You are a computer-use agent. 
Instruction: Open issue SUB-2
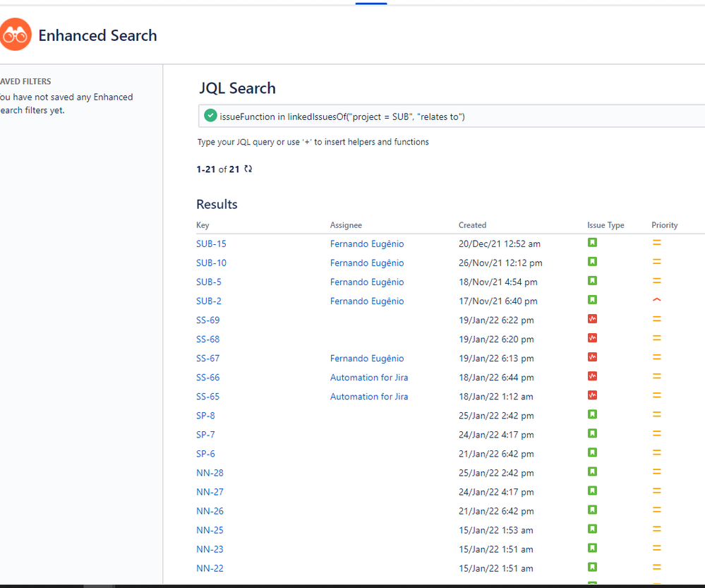pyautogui.click(x=209, y=301)
